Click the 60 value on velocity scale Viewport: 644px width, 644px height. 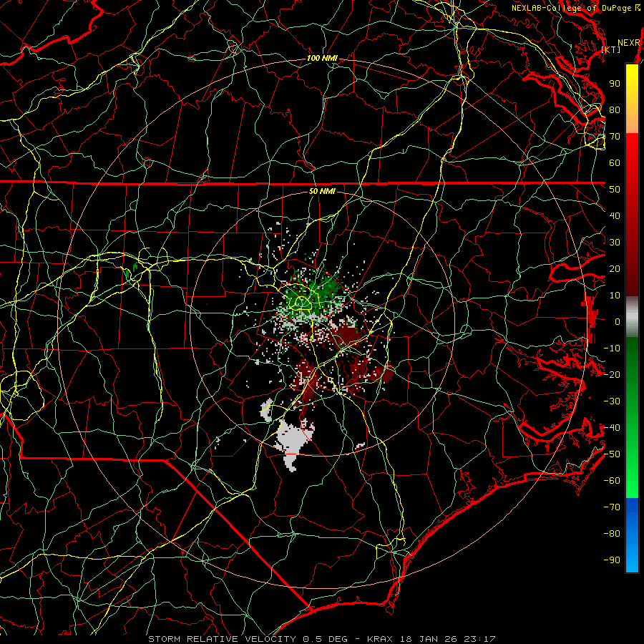615,163
